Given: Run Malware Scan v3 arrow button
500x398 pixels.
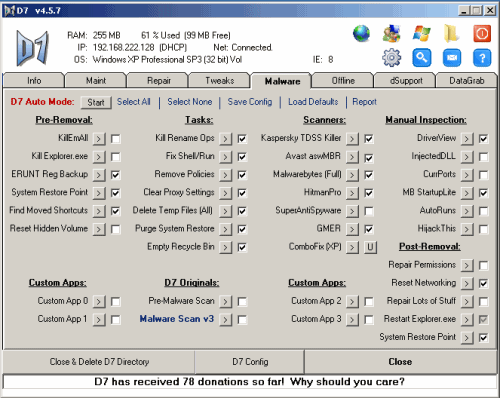Looking at the screenshot, I should tap(226, 320).
